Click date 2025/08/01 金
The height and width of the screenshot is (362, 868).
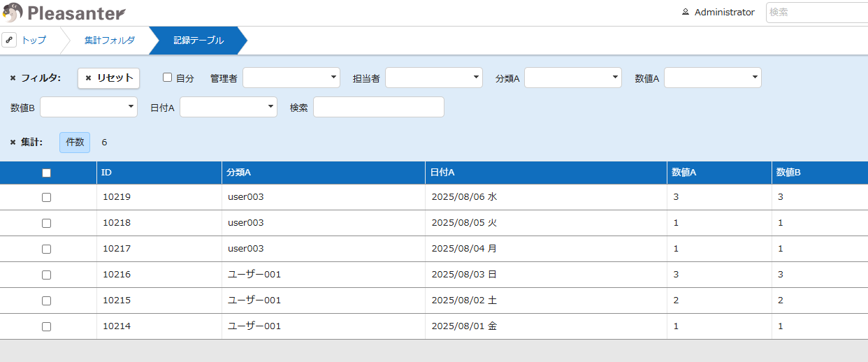(x=465, y=326)
